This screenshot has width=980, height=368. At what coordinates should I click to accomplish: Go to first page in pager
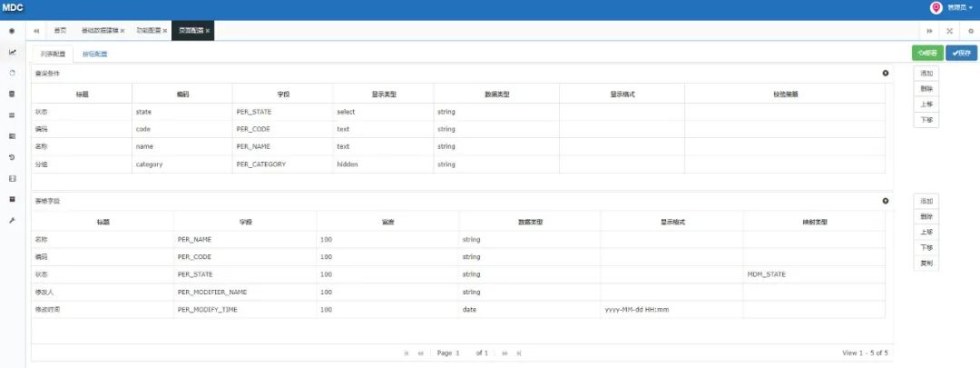point(407,353)
